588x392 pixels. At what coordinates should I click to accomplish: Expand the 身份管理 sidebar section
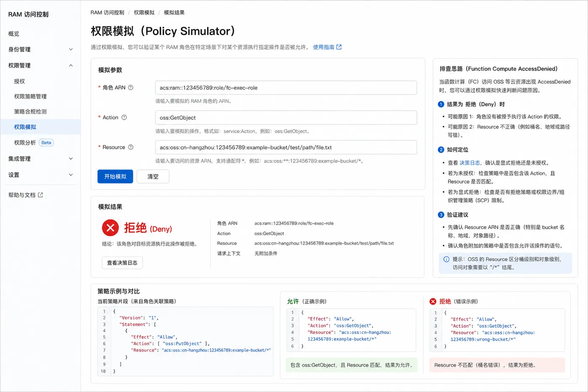pos(40,49)
